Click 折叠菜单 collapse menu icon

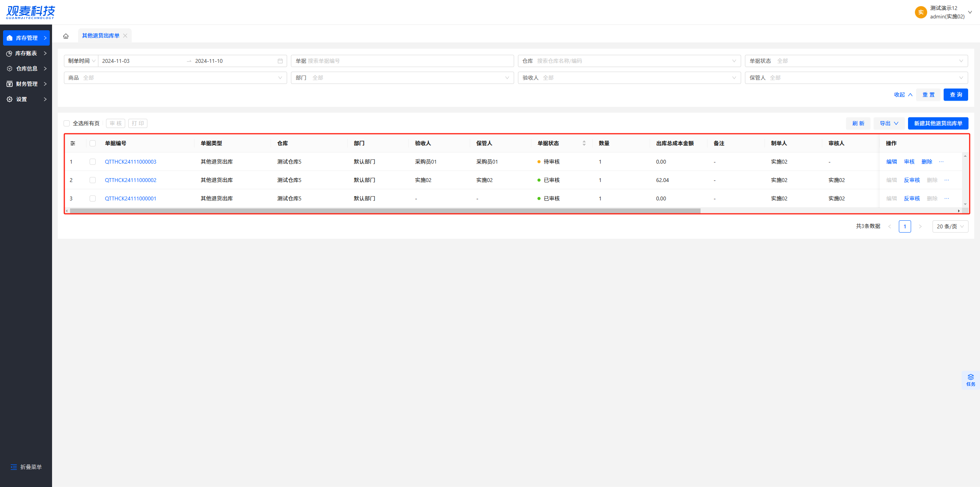click(x=14, y=467)
